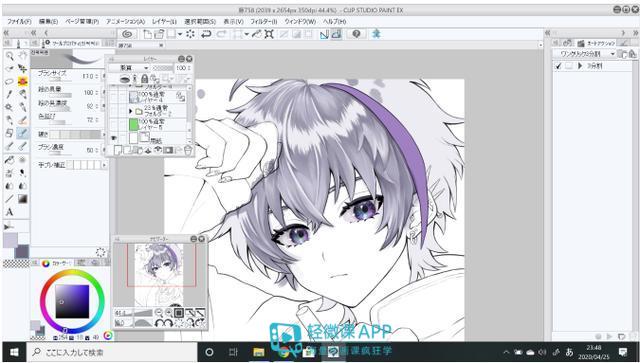
Task: Expand the 23% folder layer triangle
Action: click(x=131, y=111)
